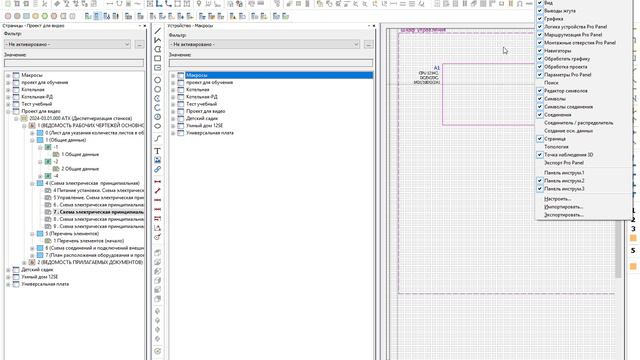640x360 pixels.
Task: Select the Polyline drawing tool
Action: click(x=158, y=40)
